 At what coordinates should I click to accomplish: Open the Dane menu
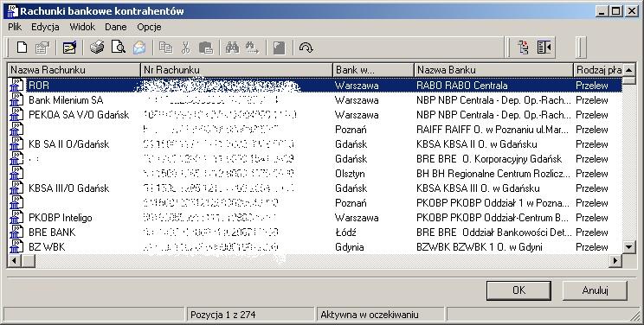click(115, 27)
